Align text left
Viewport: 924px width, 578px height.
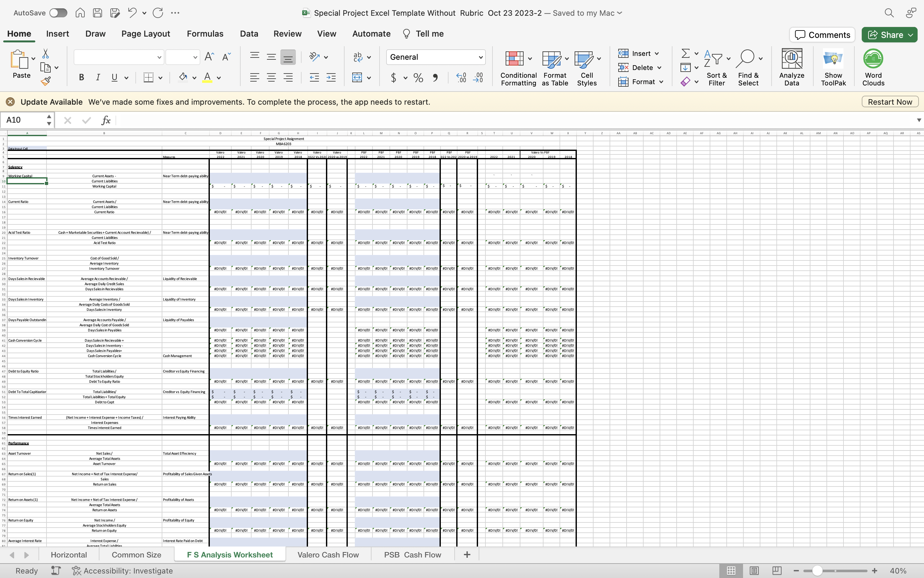tap(255, 78)
